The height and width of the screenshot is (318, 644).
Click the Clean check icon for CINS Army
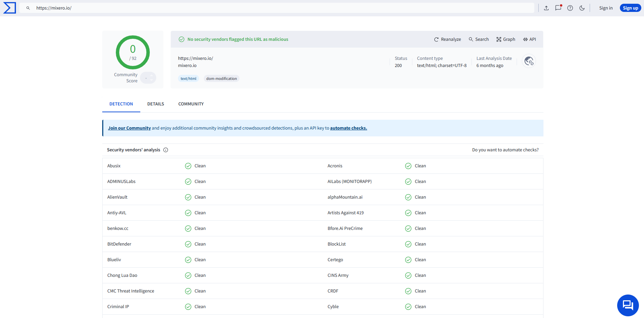coord(408,275)
